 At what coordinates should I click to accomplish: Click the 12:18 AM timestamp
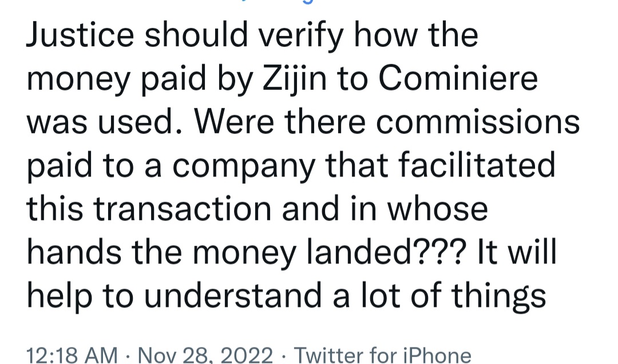[x=72, y=354]
